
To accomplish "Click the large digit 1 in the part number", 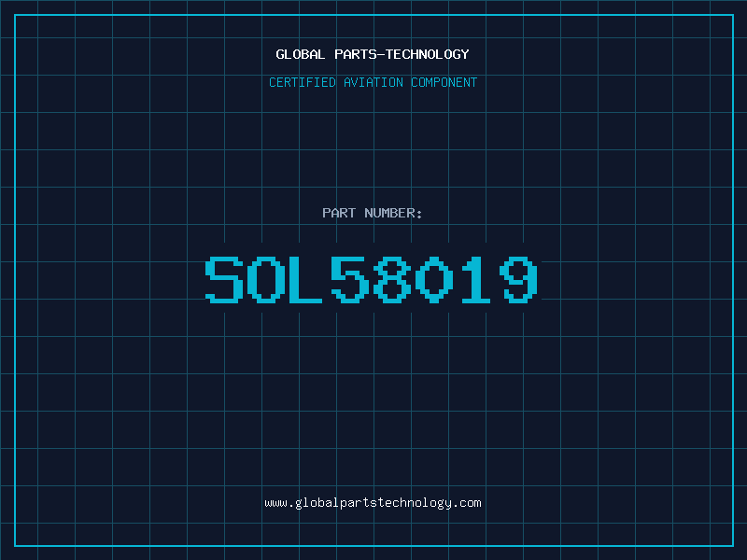I will 476,279.
